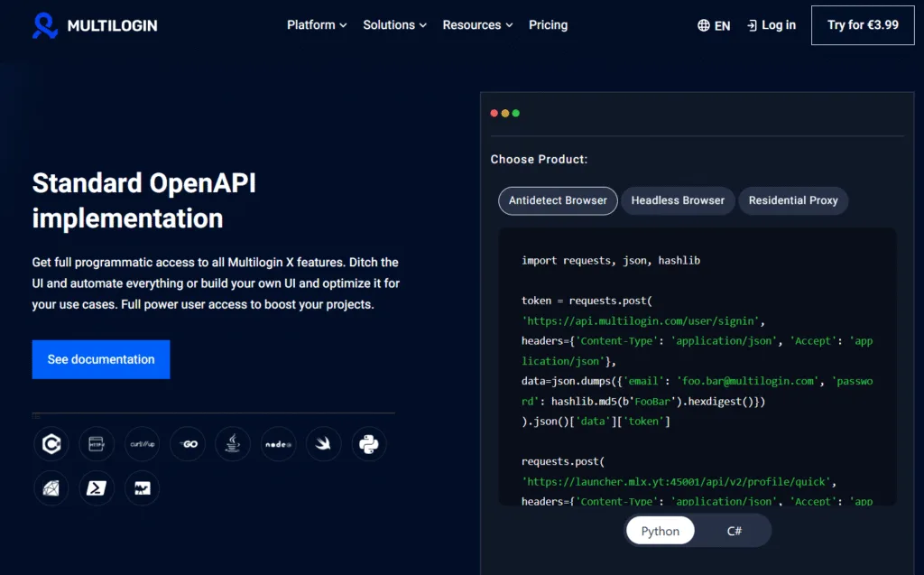Open the Pricing page

[x=548, y=24]
